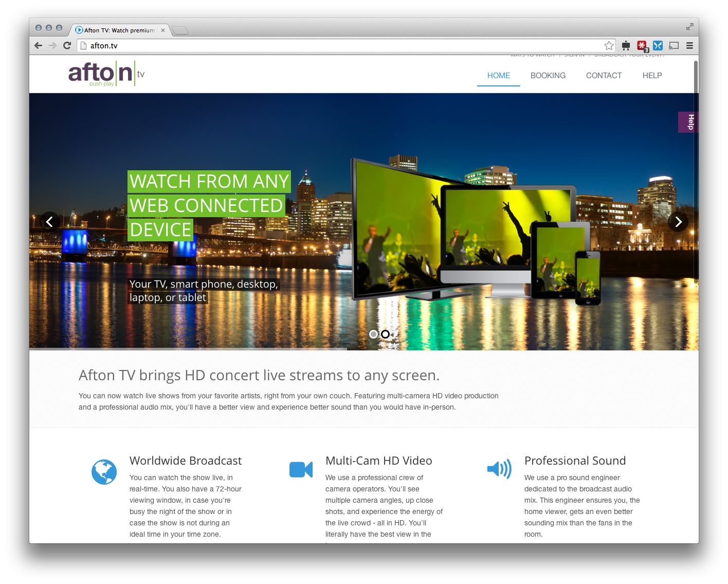Bookmark this page with the star icon

pyautogui.click(x=609, y=46)
